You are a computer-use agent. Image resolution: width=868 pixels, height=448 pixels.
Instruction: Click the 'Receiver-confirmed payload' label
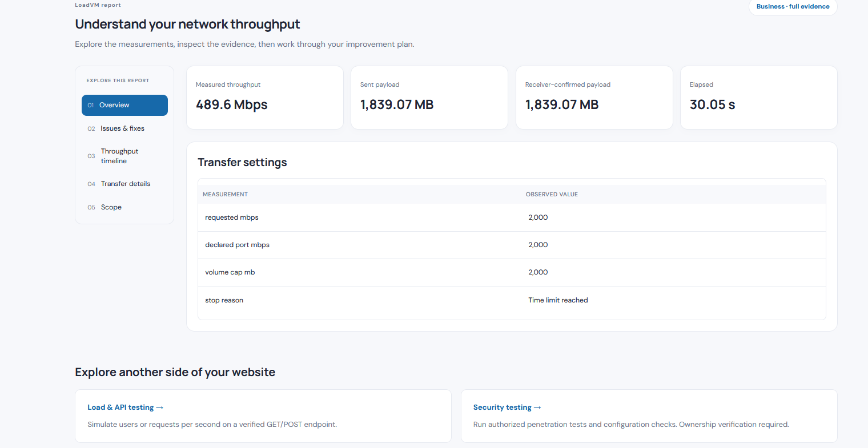pos(568,84)
